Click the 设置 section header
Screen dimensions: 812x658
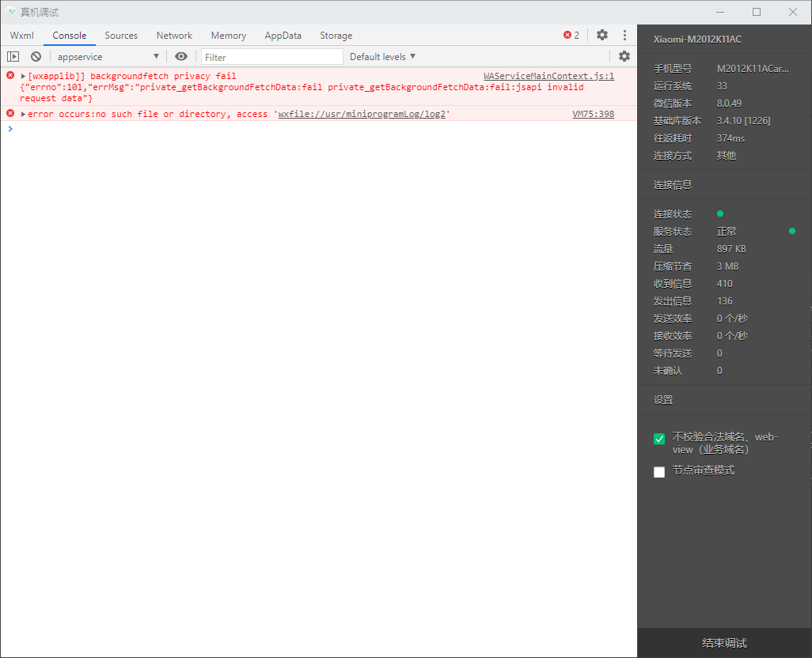(663, 400)
